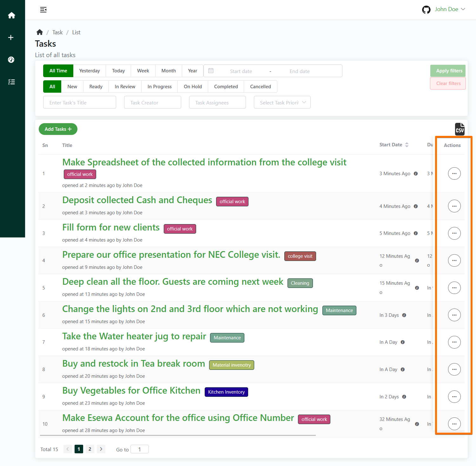Filter tasks by New status
This screenshot has width=476, height=466.
click(72, 87)
